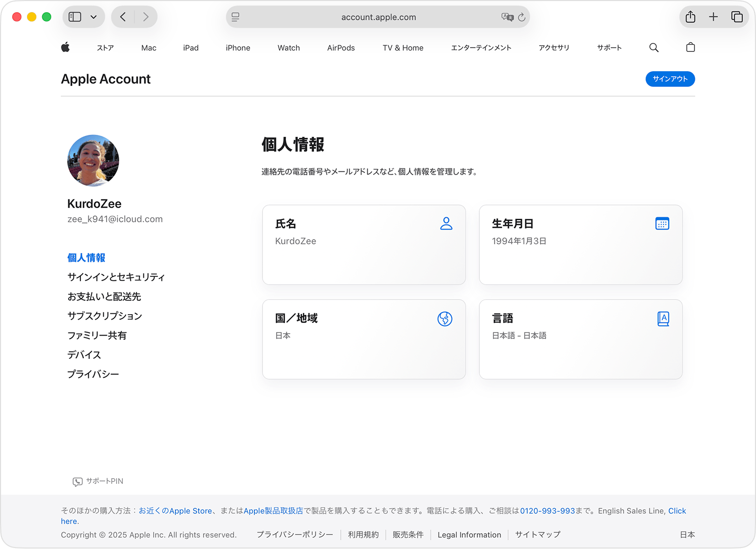Select 個人情報 in the sidebar
Viewport: 756px width, 549px height.
[x=86, y=258]
